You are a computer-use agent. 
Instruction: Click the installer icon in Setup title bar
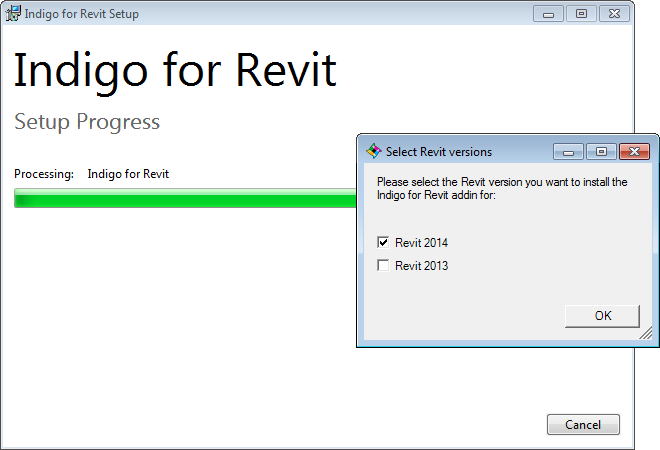point(13,13)
